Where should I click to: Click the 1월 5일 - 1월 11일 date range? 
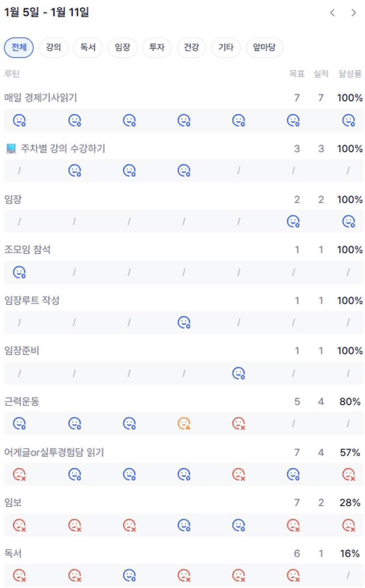46,12
